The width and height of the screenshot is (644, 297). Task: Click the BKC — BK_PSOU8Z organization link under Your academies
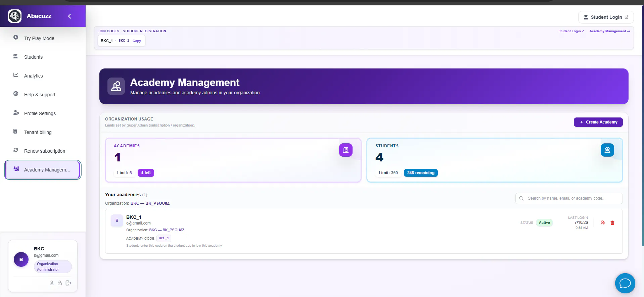150,203
